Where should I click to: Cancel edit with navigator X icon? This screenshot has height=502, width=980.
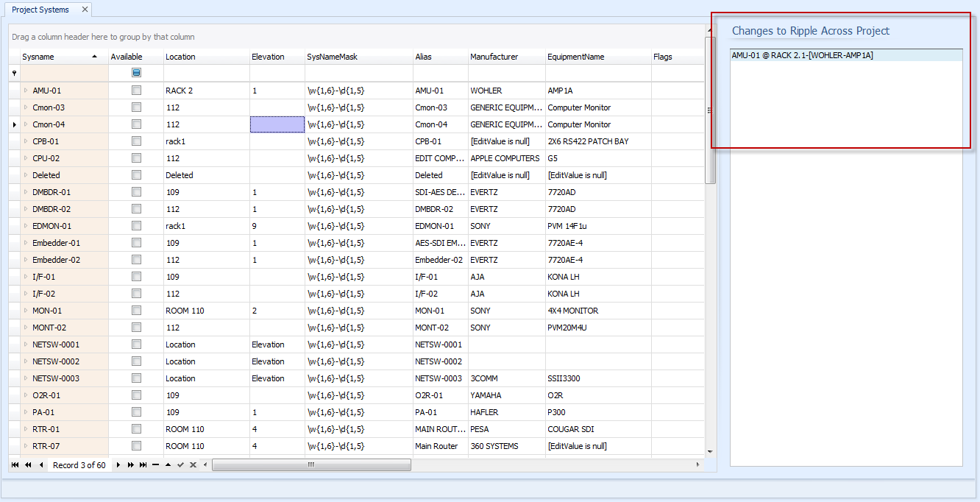[x=193, y=464]
